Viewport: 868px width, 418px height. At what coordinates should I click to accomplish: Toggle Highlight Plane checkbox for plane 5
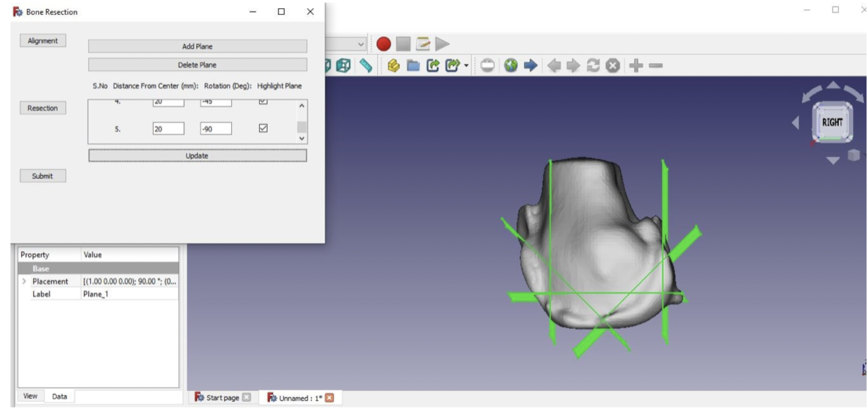pos(263,128)
